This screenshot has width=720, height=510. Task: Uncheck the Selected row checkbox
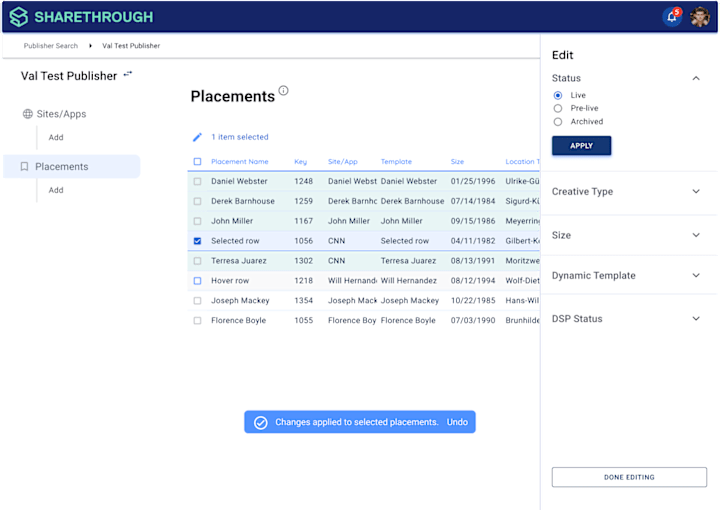click(x=197, y=241)
